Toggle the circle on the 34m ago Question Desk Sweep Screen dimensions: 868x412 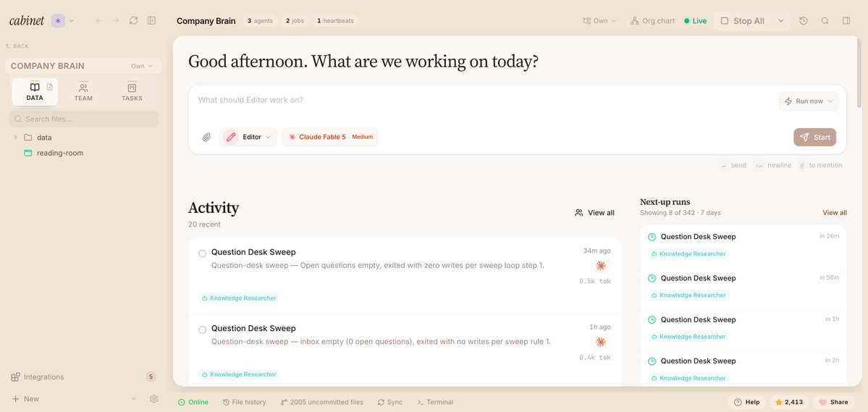(203, 253)
